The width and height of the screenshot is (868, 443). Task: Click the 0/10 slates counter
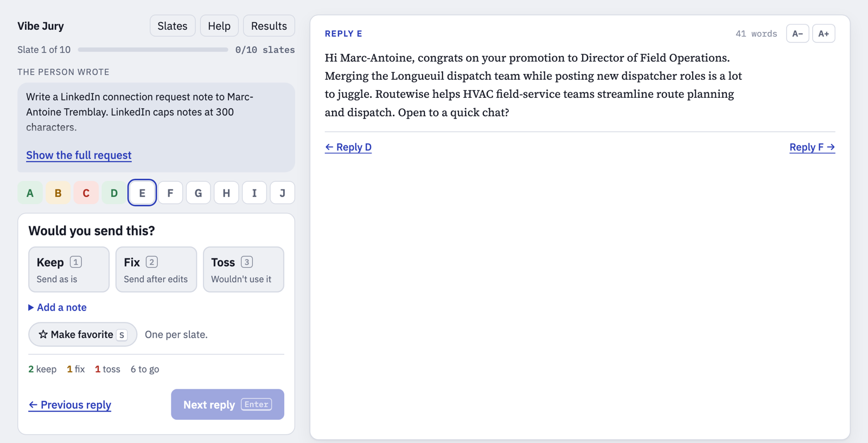click(265, 49)
